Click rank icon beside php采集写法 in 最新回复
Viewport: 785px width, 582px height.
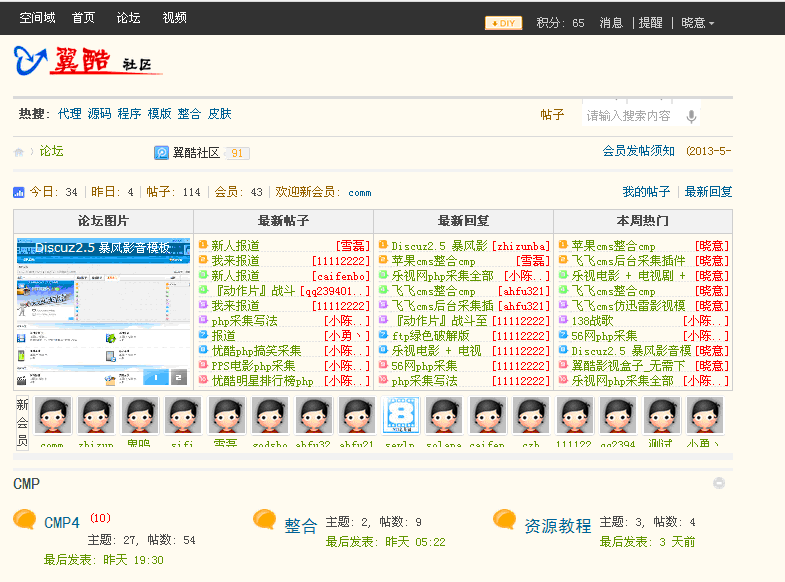[x=383, y=380]
